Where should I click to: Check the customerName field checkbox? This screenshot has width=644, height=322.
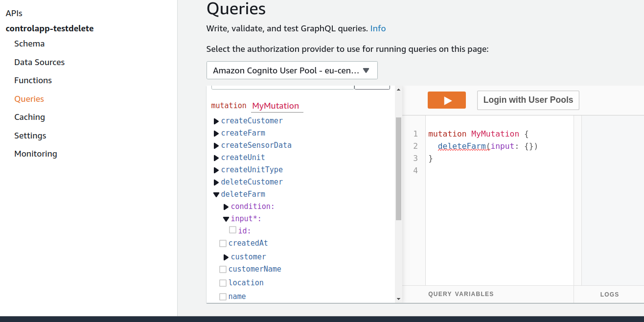[223, 269]
